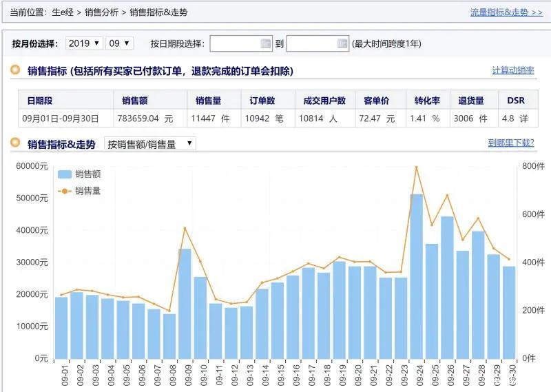Expand the 09 month dropdown
This screenshot has height=392, width=551.
[x=118, y=43]
